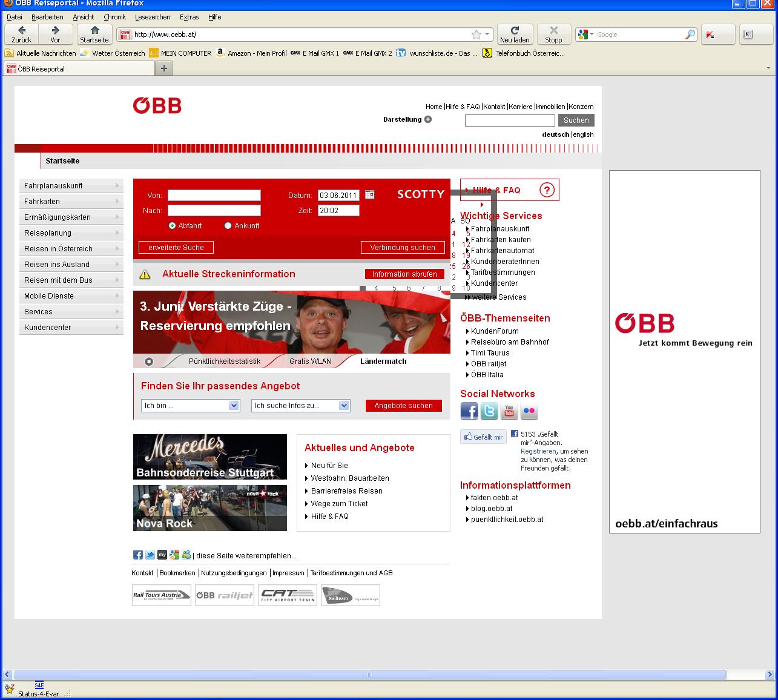Viewport: 778px width, 700px height.
Task: Select the Ankunft radio option
Action: point(228,226)
